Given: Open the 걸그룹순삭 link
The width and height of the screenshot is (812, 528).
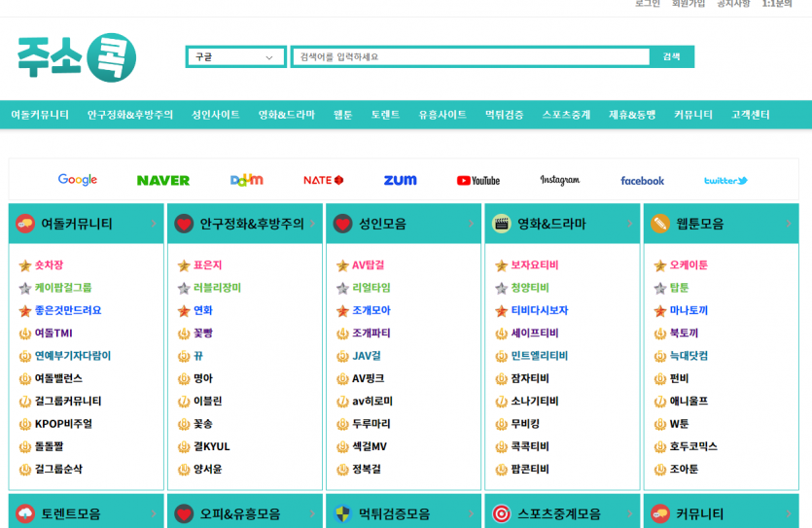Looking at the screenshot, I should (58, 469).
